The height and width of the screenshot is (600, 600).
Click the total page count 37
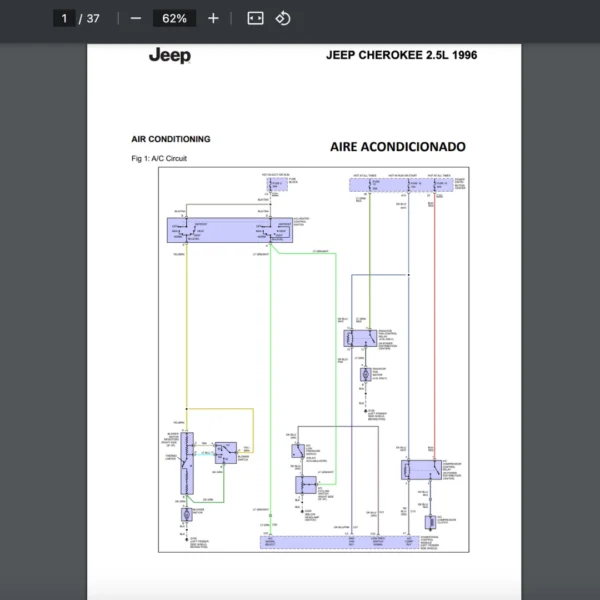click(93, 18)
